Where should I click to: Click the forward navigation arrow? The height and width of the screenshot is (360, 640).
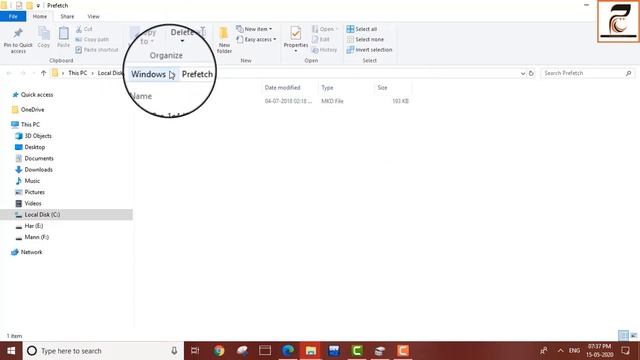[x=23, y=73]
